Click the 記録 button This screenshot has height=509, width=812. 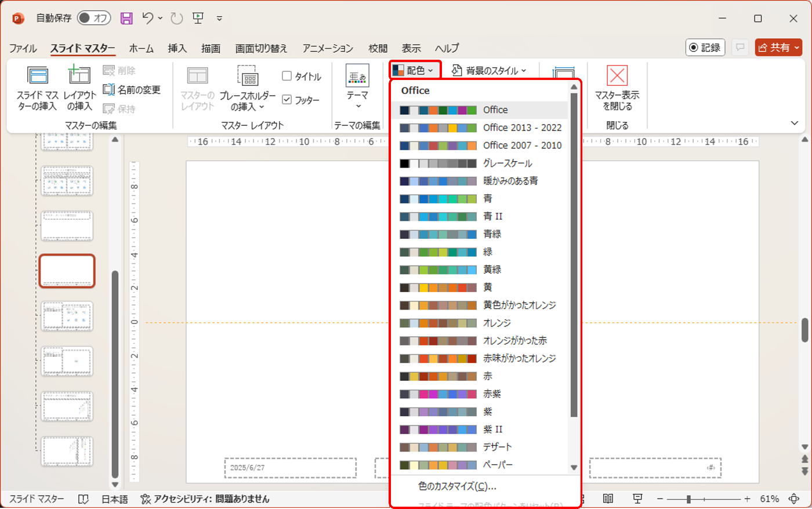click(x=705, y=48)
